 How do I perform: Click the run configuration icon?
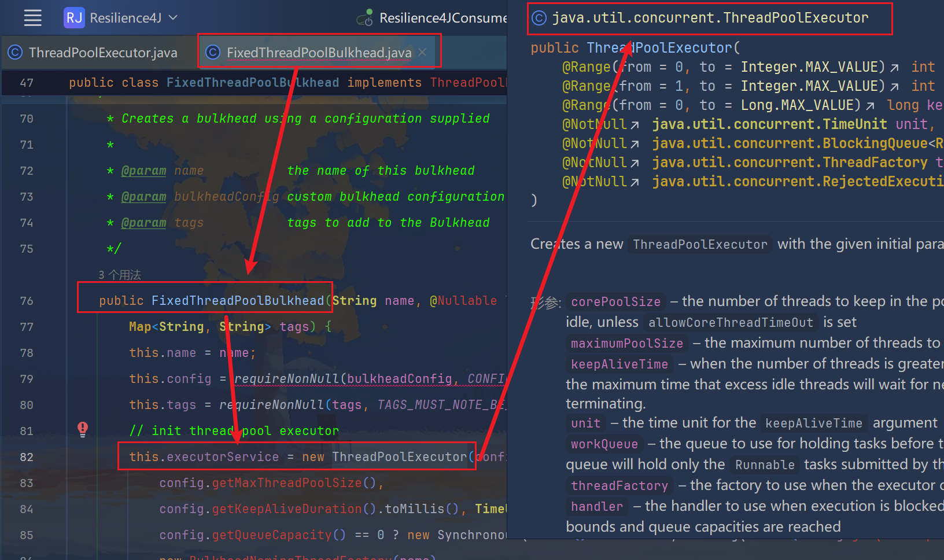364,18
